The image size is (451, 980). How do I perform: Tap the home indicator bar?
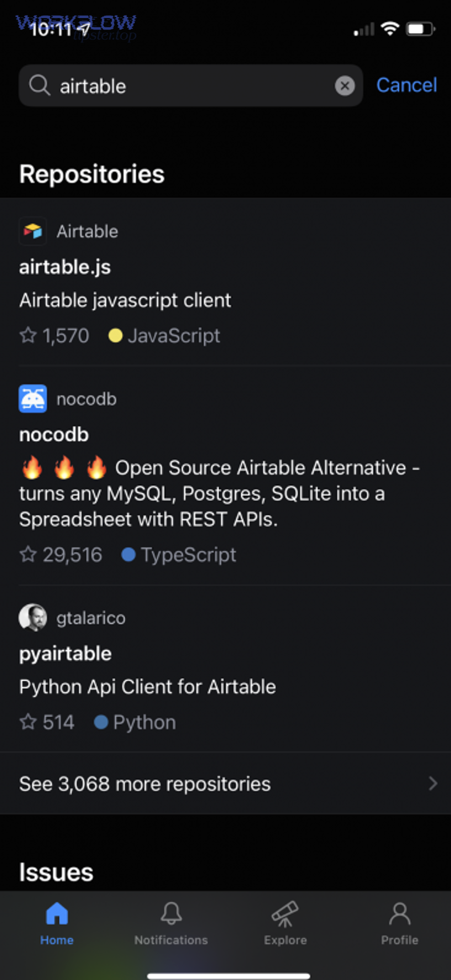229,975
